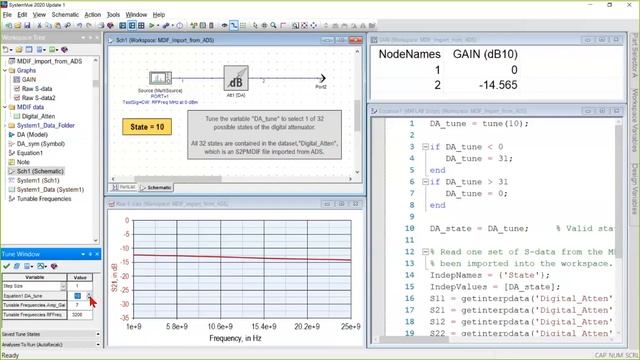Click the purple heart icon in Workspace Tree toolbar

coord(64,50)
